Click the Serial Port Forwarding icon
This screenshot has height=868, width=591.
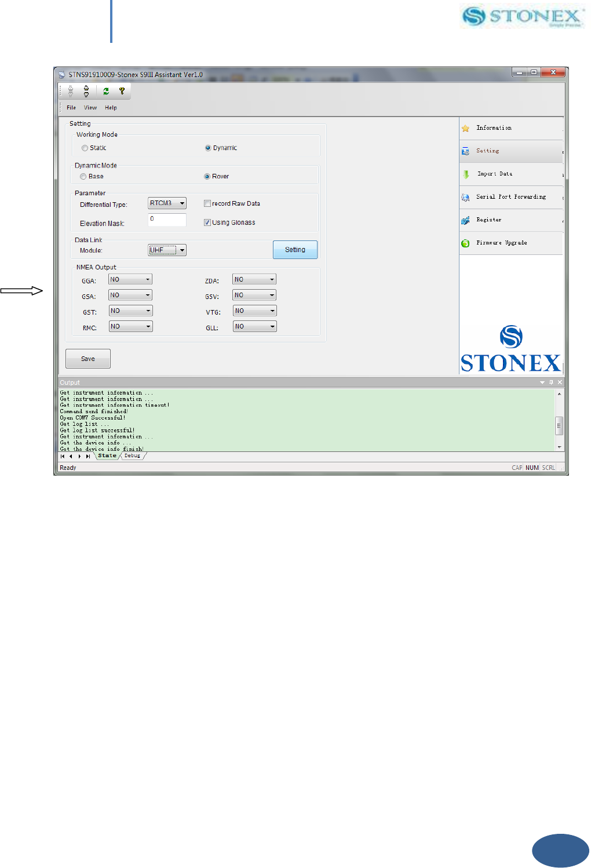click(465, 197)
